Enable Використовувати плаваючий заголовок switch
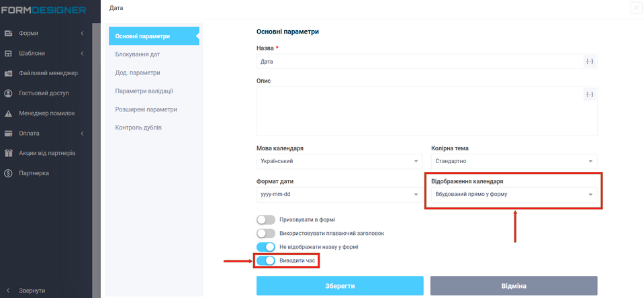This screenshot has height=298, width=644. 266,233
